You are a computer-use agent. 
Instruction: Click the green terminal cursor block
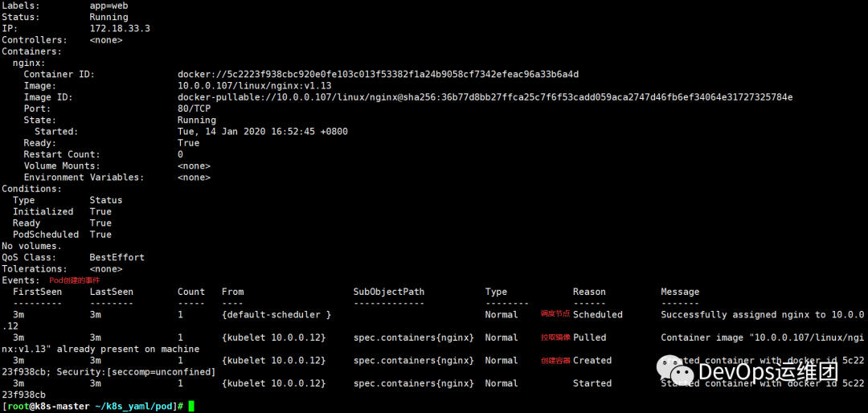click(x=192, y=407)
